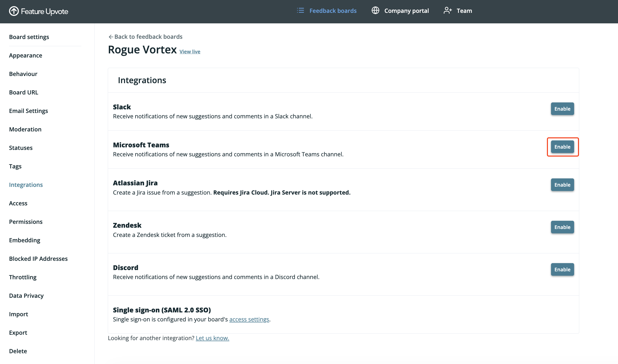Click the Let us know link
Screen dimensions: 618x364
tap(212, 338)
